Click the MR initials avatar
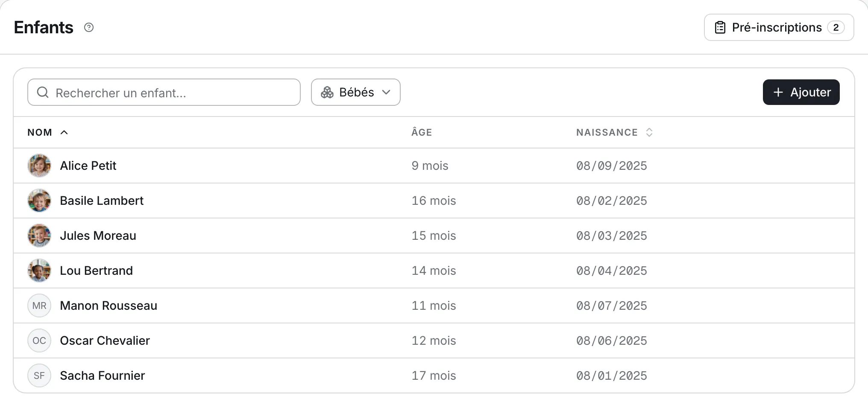The height and width of the screenshot is (419, 868). pyautogui.click(x=39, y=306)
